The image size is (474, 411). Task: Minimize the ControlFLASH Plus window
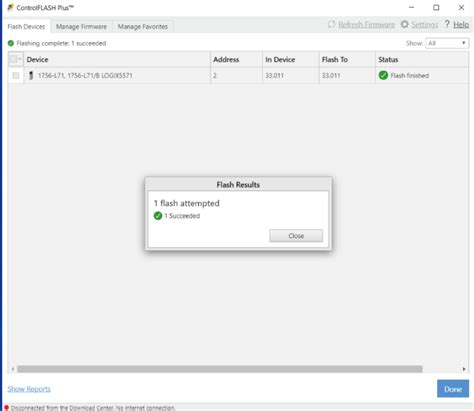(x=412, y=7)
